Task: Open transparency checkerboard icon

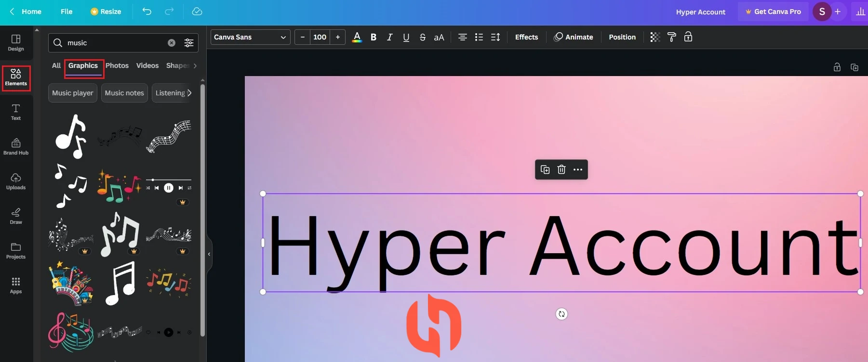Action: click(x=655, y=37)
